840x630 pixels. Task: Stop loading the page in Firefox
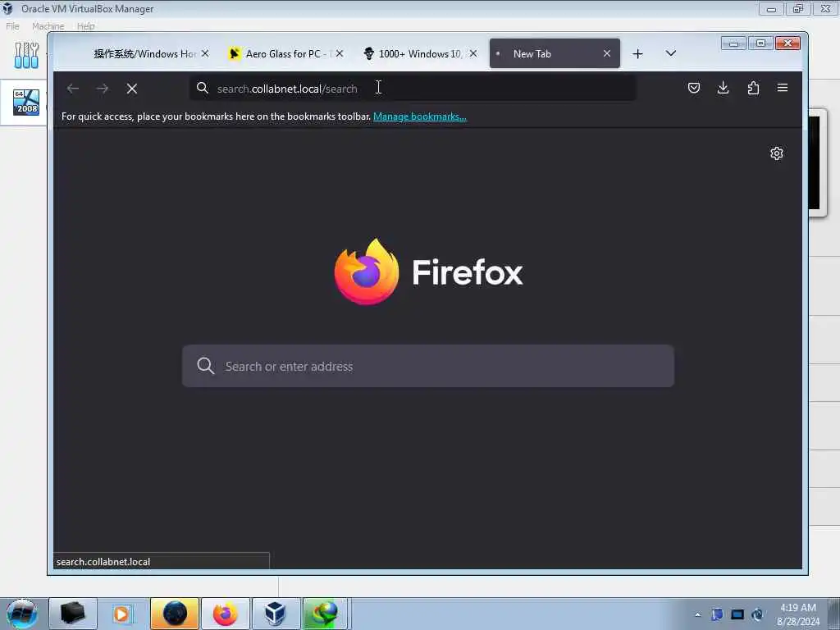[x=132, y=89]
